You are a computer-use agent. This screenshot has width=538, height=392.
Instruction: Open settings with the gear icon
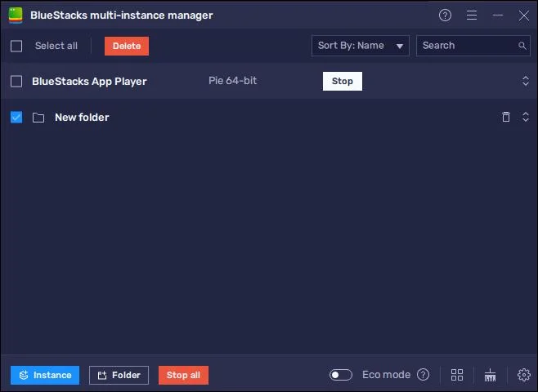pos(523,375)
